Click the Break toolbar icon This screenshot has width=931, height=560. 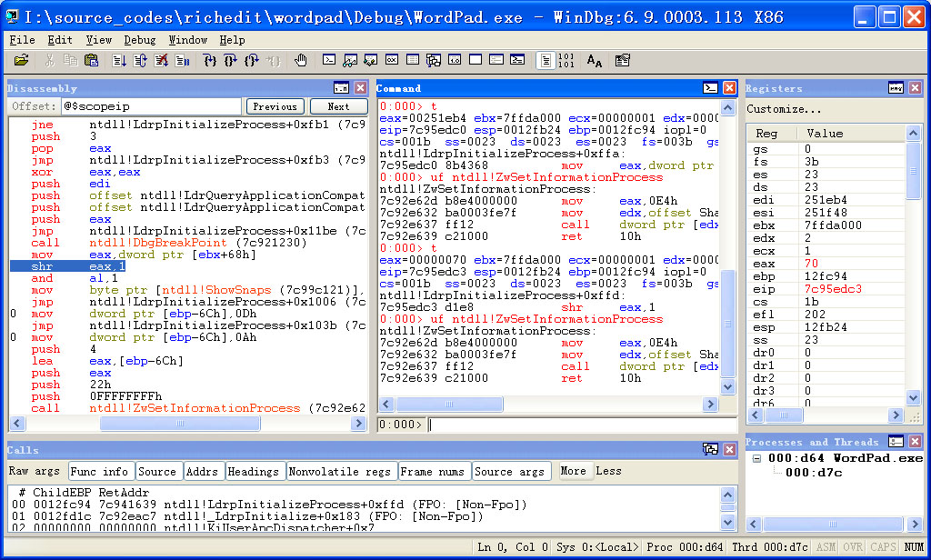click(182, 60)
